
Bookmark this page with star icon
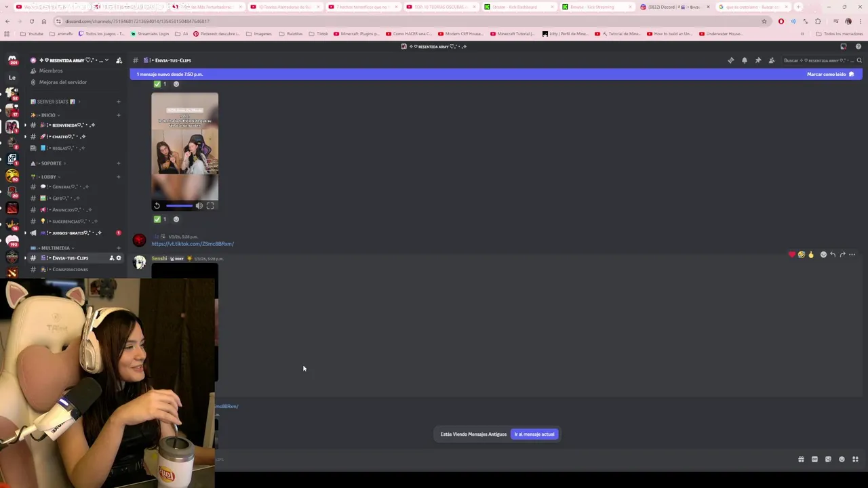point(764,21)
